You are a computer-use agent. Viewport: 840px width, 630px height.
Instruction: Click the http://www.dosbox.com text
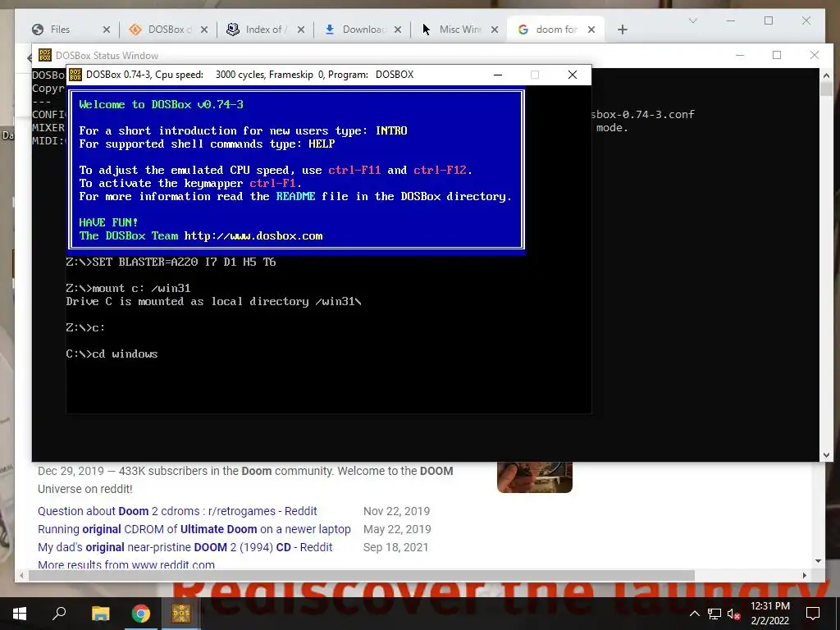253,236
